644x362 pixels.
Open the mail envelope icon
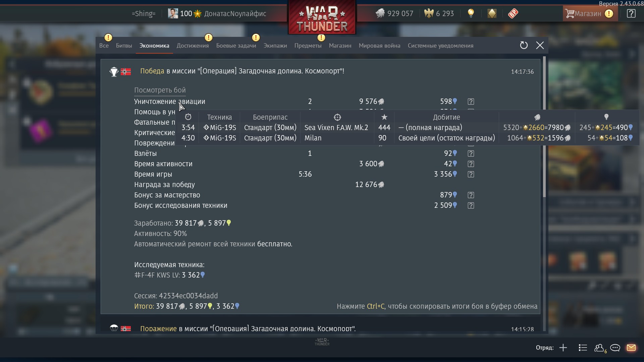tap(631, 348)
